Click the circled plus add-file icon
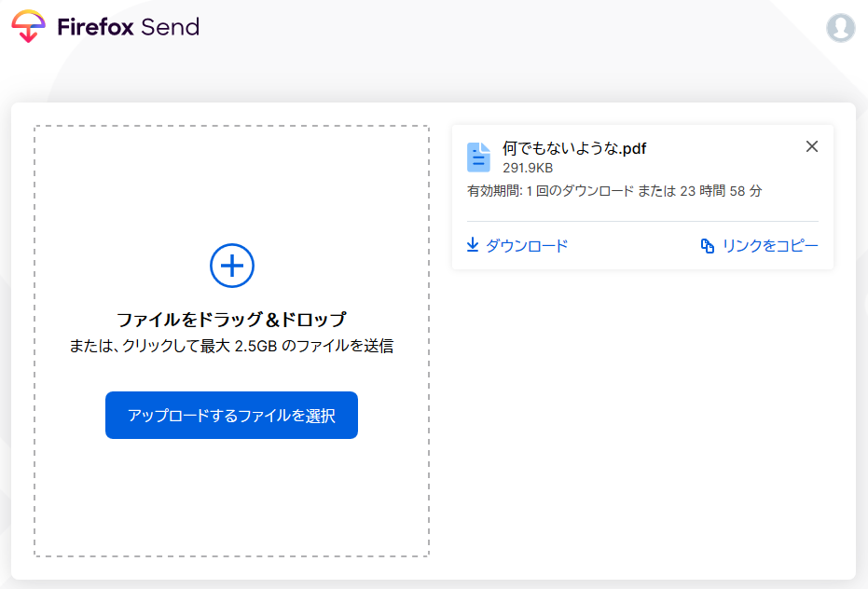Viewport: 868px width, 589px height. coord(232,266)
